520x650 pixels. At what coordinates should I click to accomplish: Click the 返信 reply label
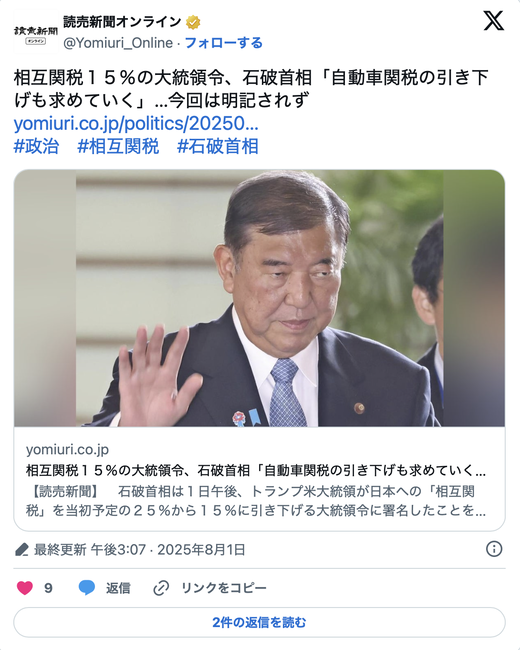tap(118, 588)
